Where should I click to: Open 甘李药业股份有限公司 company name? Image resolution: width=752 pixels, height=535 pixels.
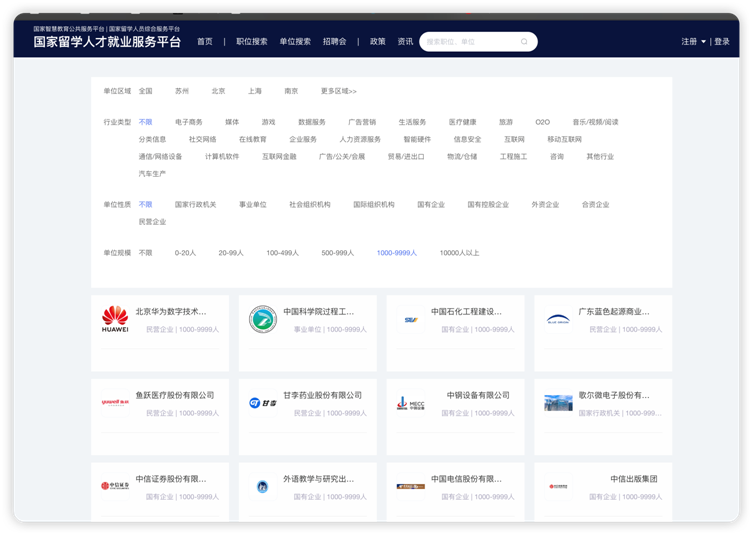(322, 395)
